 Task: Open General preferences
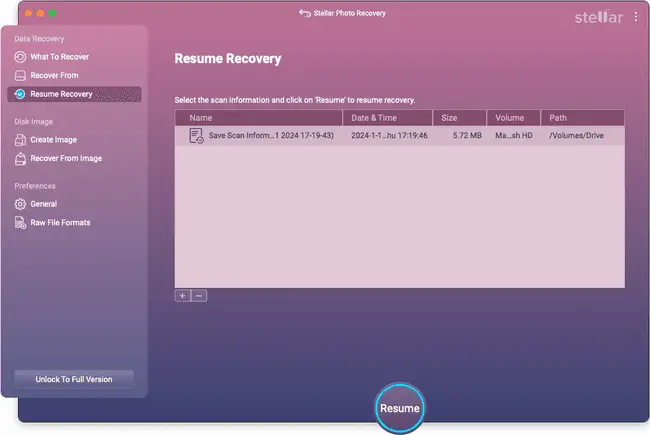click(44, 204)
